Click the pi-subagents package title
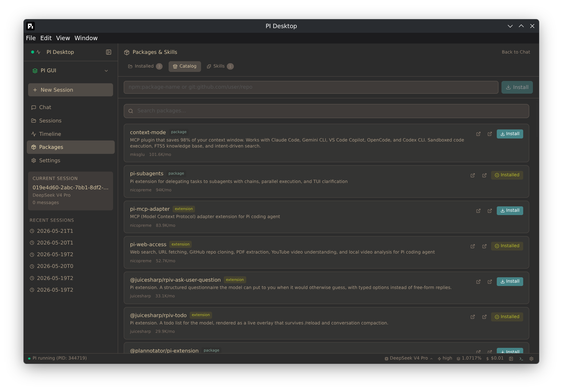The image size is (563, 392). [147, 174]
